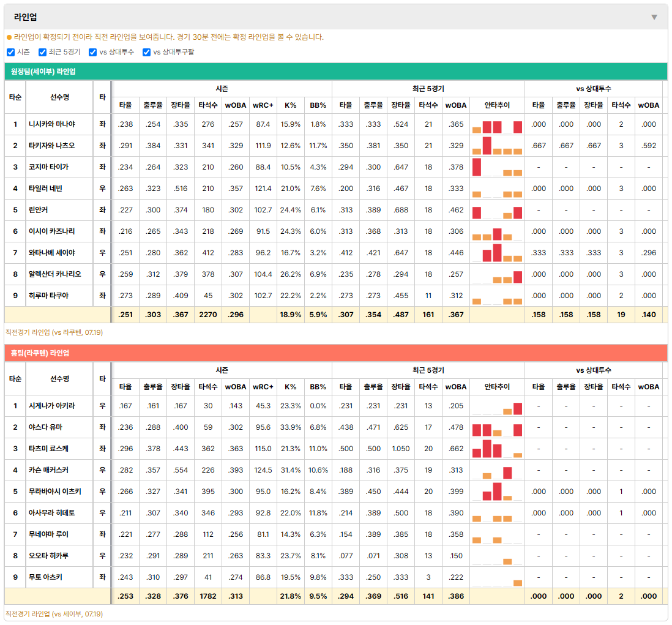Click the orange notice dot icon
The image size is (672, 625).
9,37
